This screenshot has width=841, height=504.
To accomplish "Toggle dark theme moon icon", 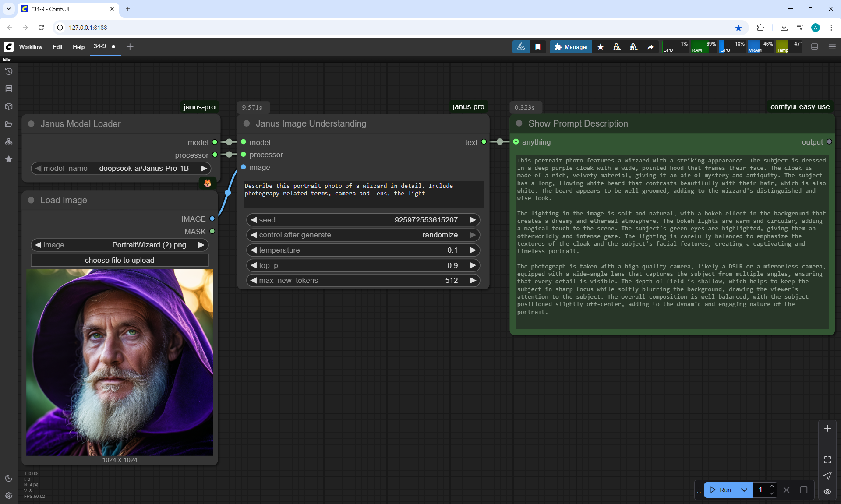I will (x=9, y=478).
